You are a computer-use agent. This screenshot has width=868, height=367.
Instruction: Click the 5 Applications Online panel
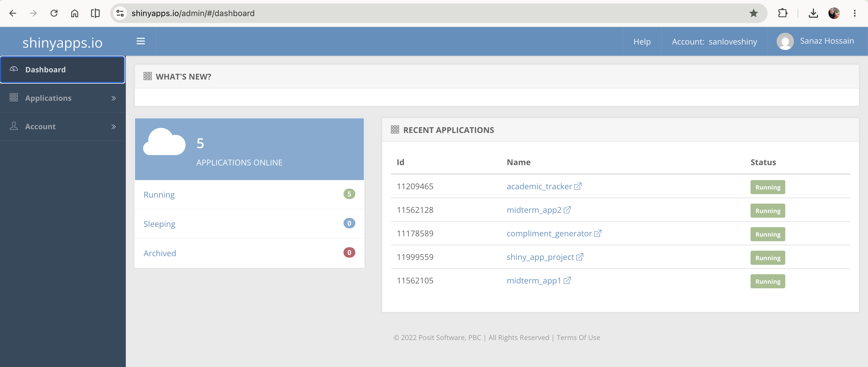(249, 149)
